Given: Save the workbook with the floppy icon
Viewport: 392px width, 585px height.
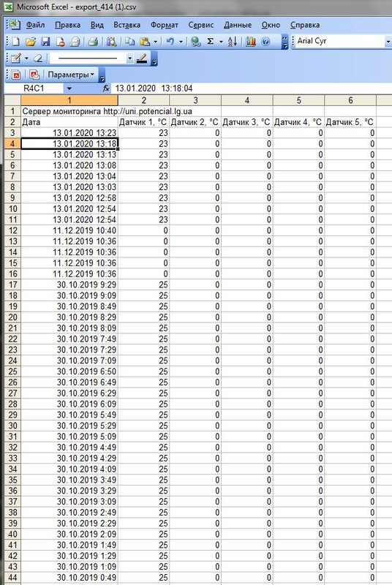Looking at the screenshot, I should point(45,42).
